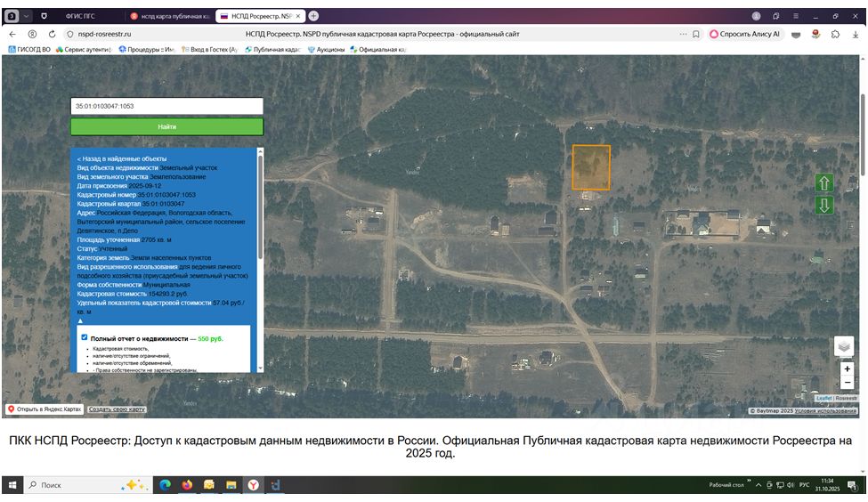Open the Yandex ID profile icon beside back arrow

tap(32, 34)
